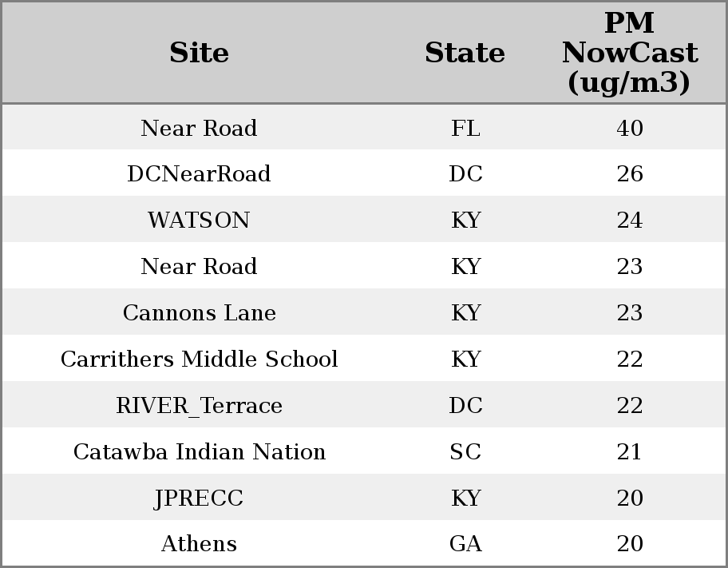Click the GA state cell
This screenshot has height=568, width=728.
[x=465, y=543]
